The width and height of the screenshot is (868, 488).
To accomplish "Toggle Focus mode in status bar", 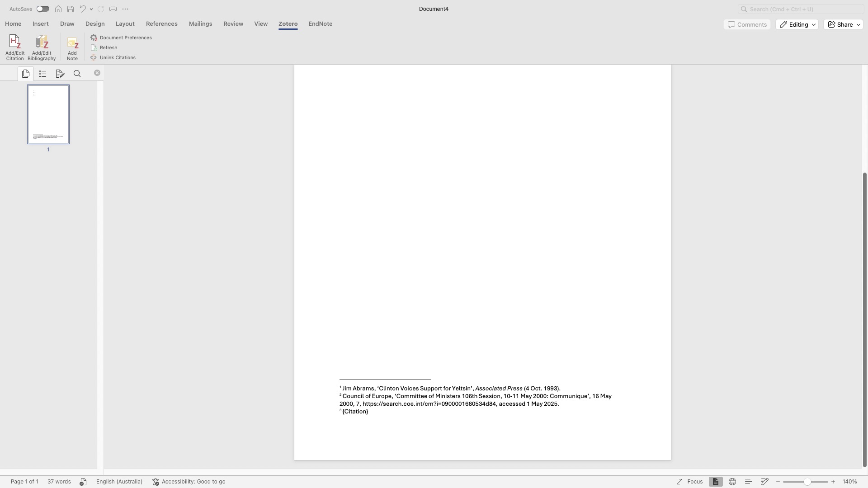I will [689, 482].
